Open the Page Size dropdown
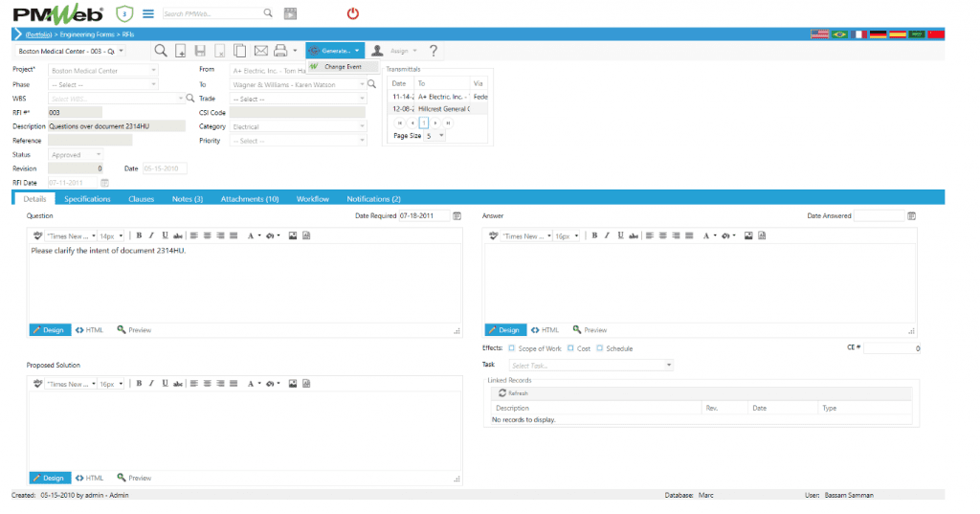The width and height of the screenshot is (980, 514). pos(441,136)
